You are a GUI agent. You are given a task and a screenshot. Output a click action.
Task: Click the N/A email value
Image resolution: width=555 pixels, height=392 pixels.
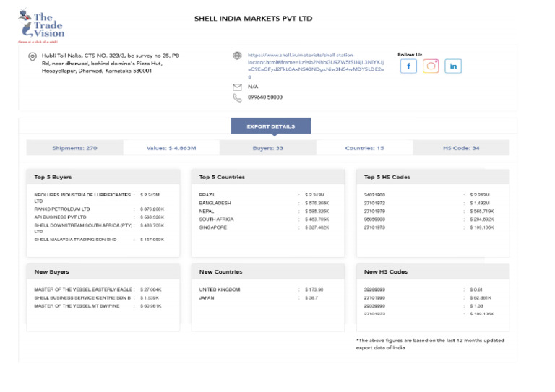click(253, 87)
